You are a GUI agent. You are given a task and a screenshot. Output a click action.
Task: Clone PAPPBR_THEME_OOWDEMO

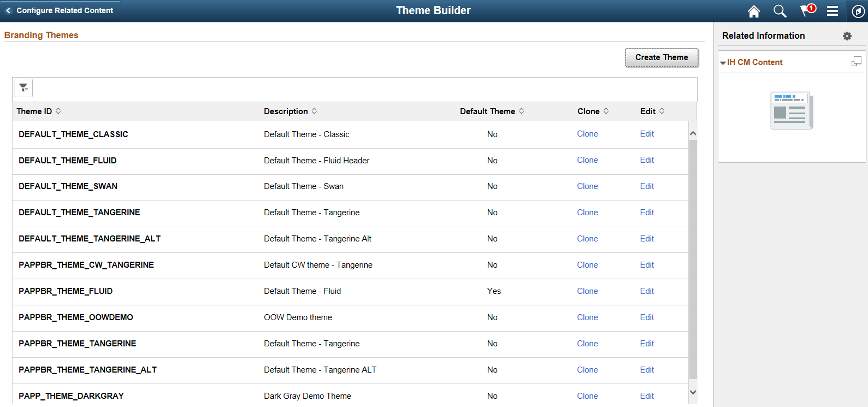click(x=587, y=317)
